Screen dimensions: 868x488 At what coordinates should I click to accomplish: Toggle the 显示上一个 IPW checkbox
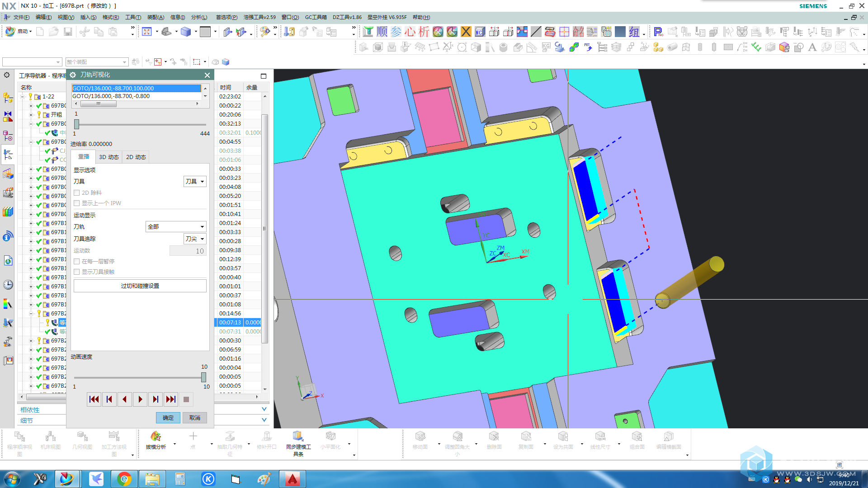pyautogui.click(x=77, y=203)
